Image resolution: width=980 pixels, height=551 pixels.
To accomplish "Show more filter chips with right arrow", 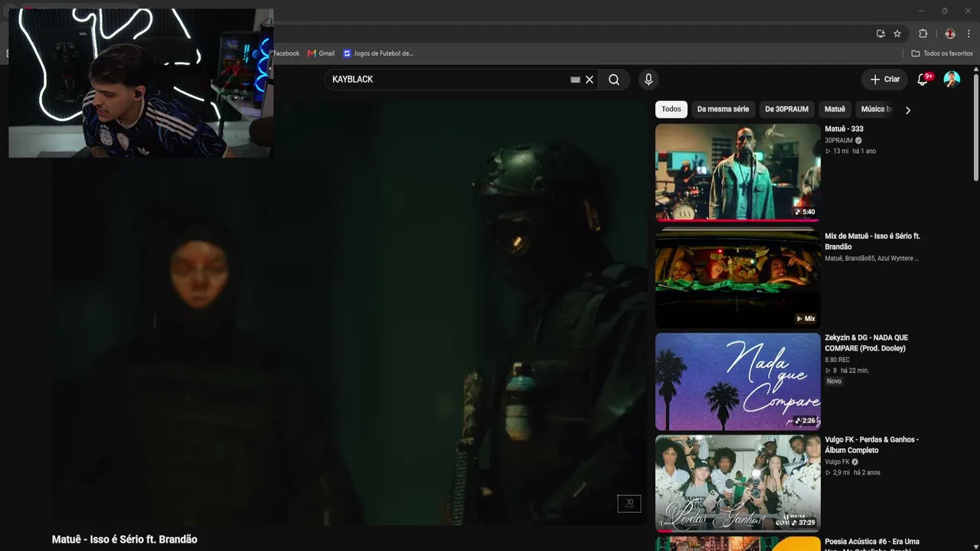I will tap(908, 110).
